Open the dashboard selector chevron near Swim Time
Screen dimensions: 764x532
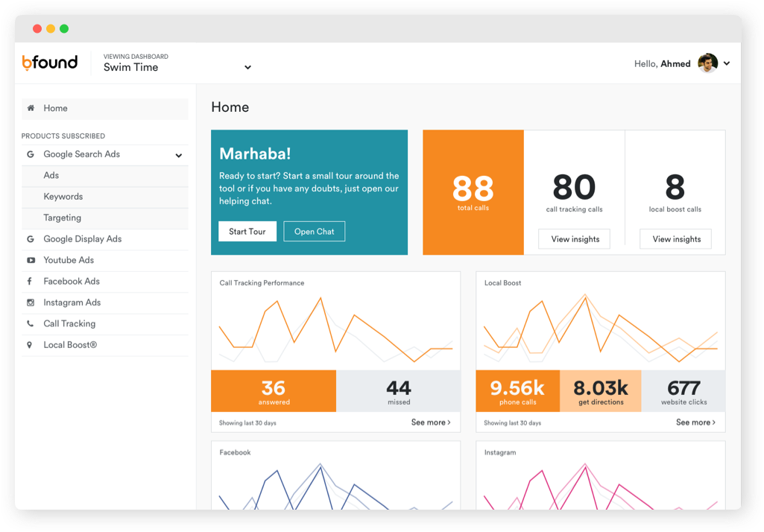click(x=247, y=67)
